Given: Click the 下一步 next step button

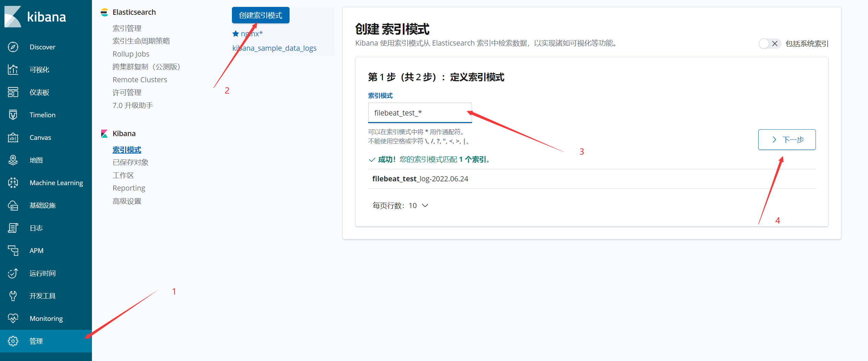Looking at the screenshot, I should [787, 140].
